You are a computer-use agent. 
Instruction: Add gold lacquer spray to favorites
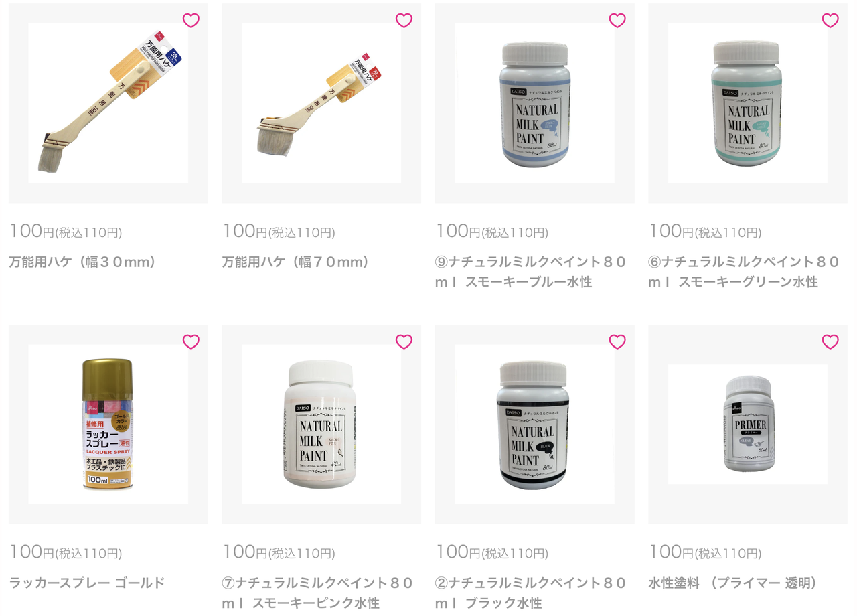[191, 342]
